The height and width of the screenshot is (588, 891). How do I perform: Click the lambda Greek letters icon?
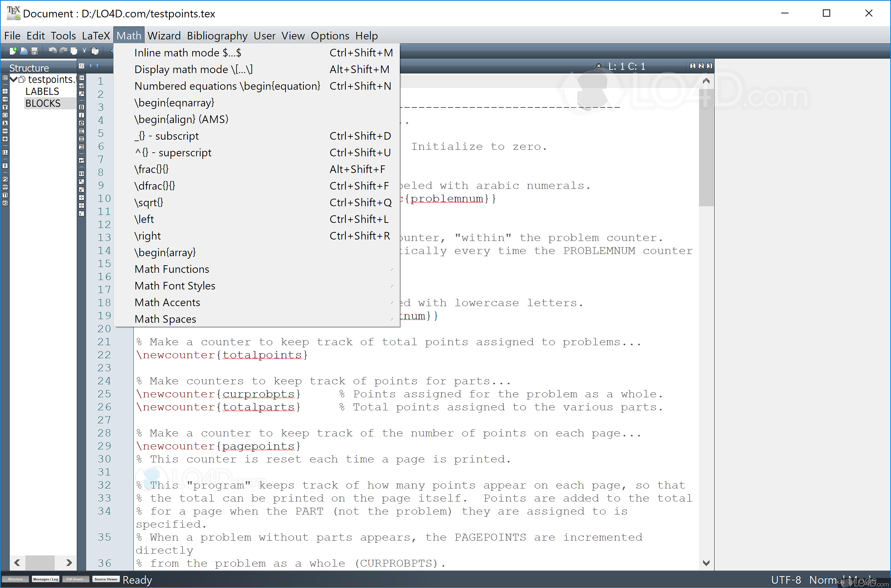(5, 123)
